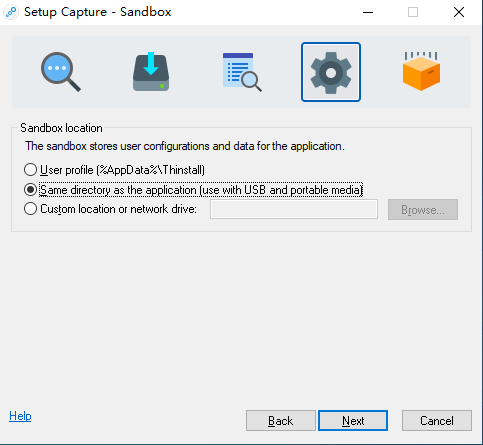Image resolution: width=483 pixels, height=445 pixels.
Task: Close the Setup Capture dialog
Action: click(459, 12)
